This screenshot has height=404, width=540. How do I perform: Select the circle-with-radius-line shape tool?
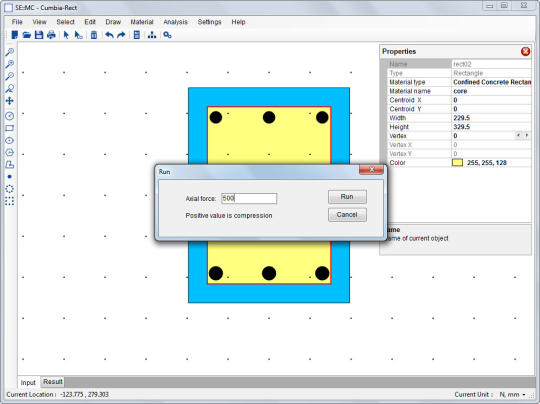(10, 153)
